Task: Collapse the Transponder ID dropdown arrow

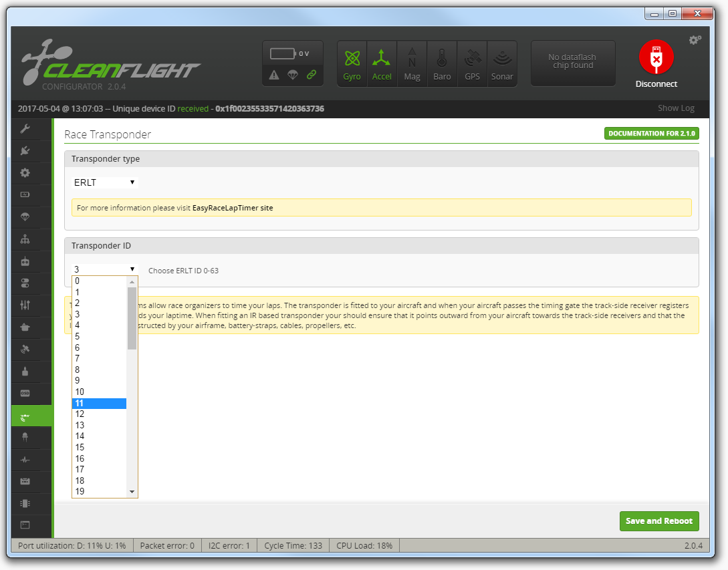Action: click(132, 269)
